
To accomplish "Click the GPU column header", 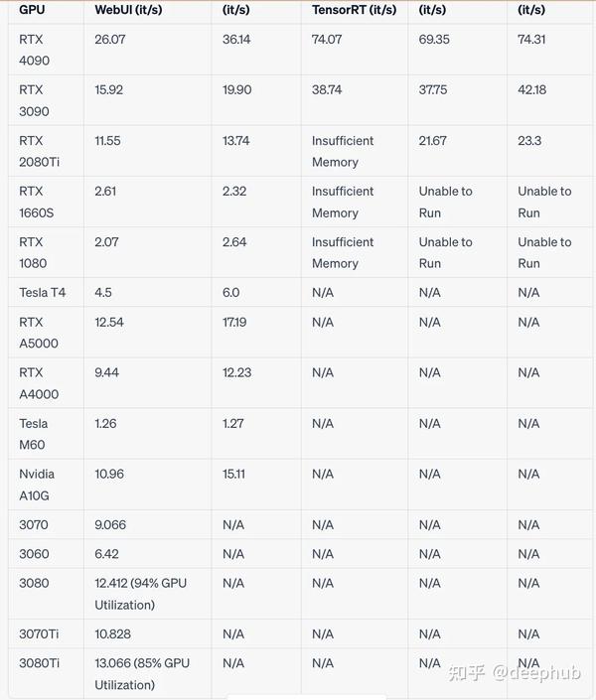I will tap(32, 9).
